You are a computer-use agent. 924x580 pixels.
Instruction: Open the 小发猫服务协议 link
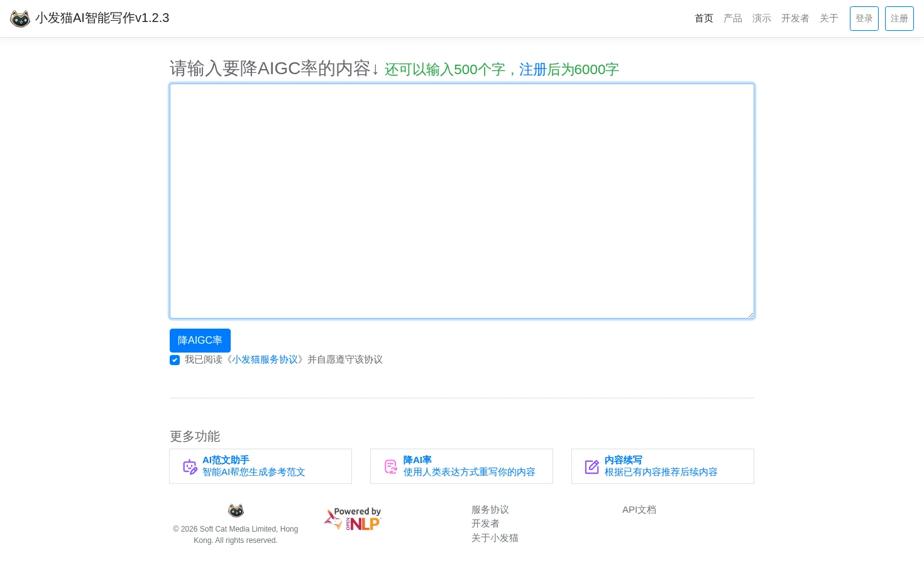265,359
